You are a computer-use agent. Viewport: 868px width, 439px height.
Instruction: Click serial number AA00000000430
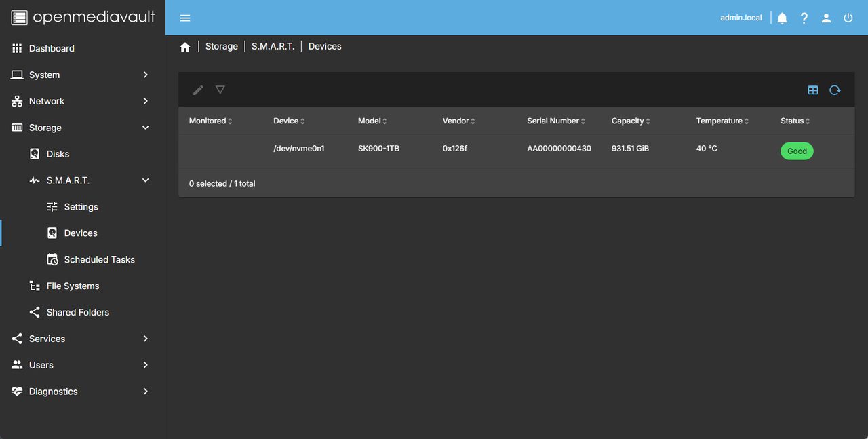(x=559, y=148)
